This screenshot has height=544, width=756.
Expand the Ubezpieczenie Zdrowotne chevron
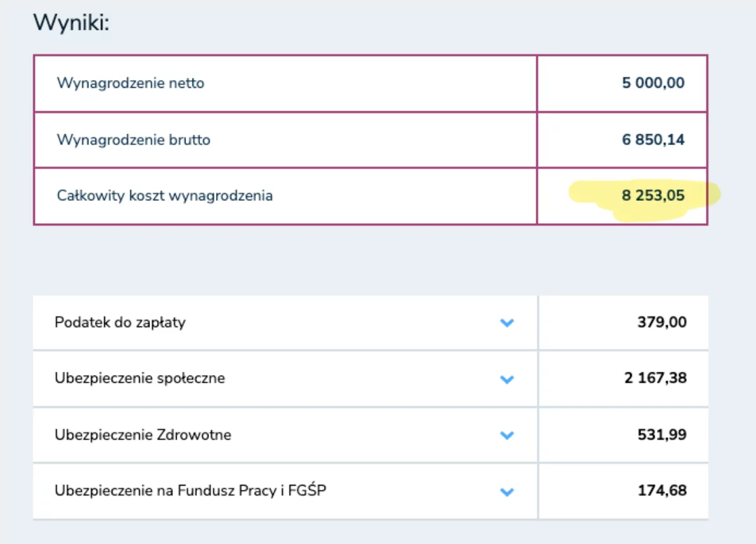pyautogui.click(x=507, y=435)
